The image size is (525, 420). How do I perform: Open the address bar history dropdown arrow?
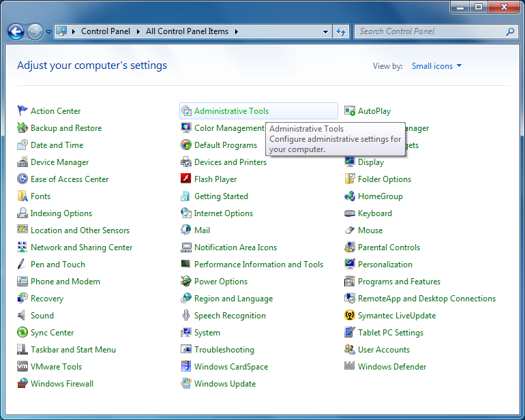tap(325, 31)
